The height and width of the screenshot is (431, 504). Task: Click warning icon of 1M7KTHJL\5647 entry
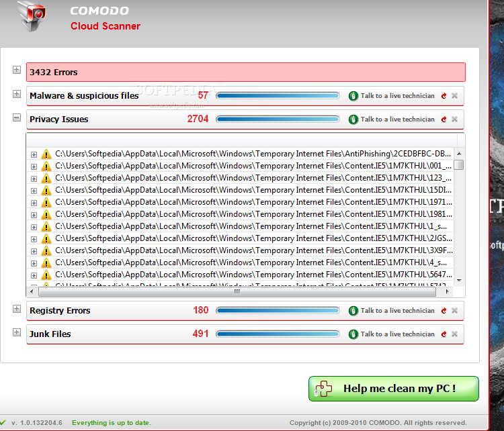coord(46,275)
